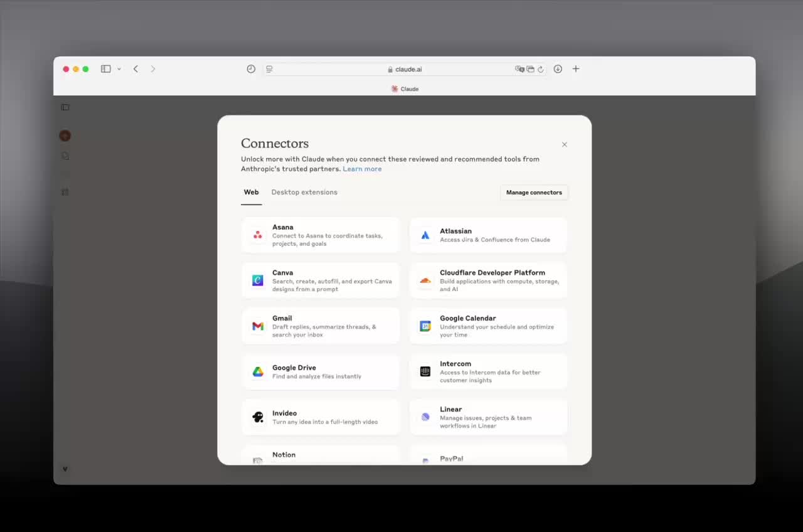Click the Notion title text
The image size is (803, 532).
[284, 455]
